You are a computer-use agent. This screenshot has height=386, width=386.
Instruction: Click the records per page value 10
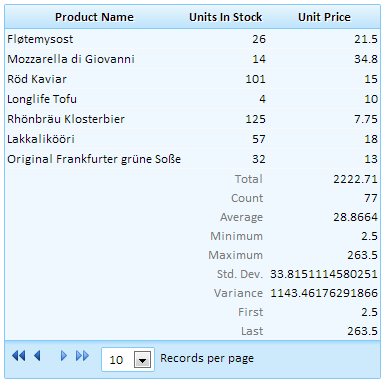click(116, 360)
